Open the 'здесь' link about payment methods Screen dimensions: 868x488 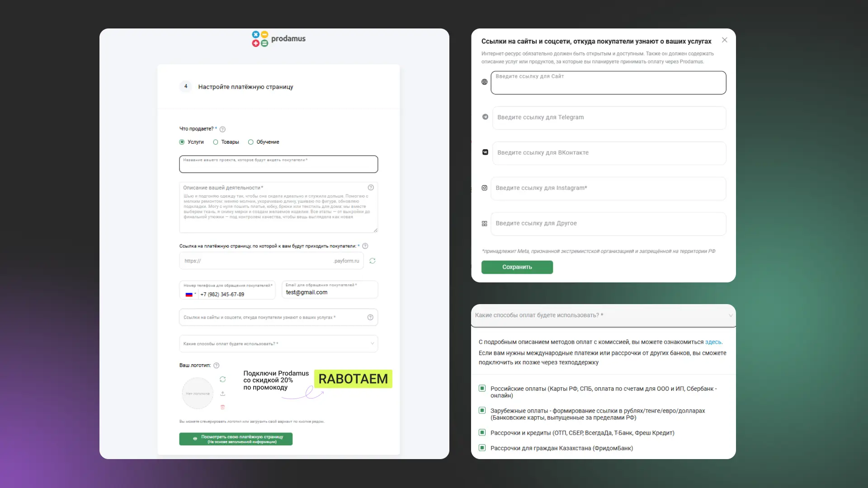pyautogui.click(x=713, y=342)
